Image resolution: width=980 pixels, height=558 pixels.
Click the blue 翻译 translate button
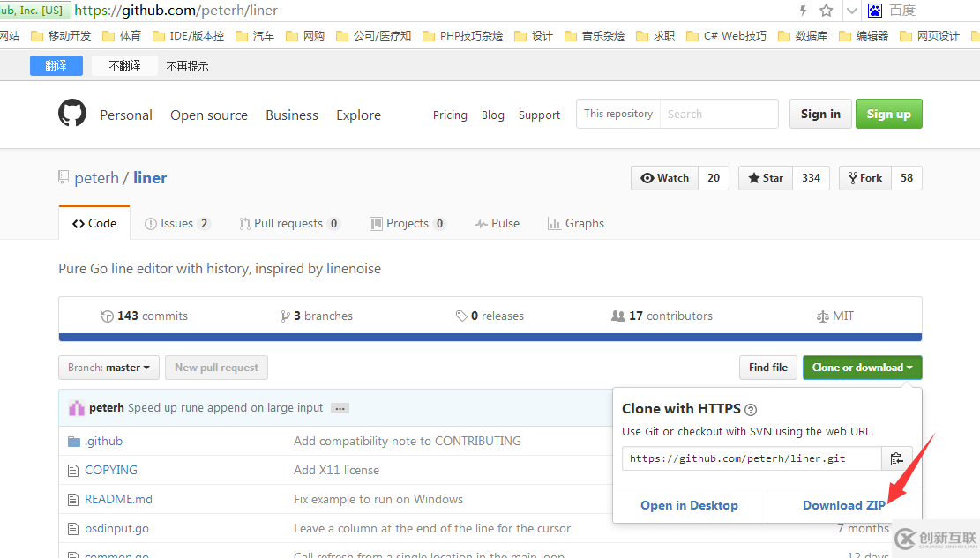click(x=56, y=65)
